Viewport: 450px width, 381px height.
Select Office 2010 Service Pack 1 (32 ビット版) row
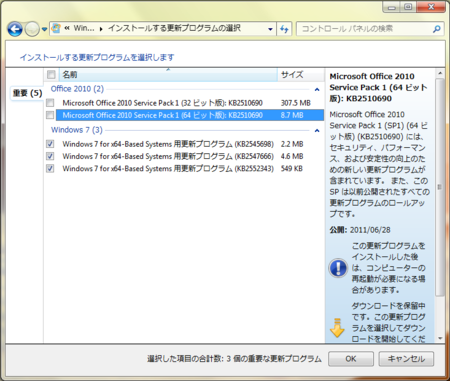(x=190, y=103)
